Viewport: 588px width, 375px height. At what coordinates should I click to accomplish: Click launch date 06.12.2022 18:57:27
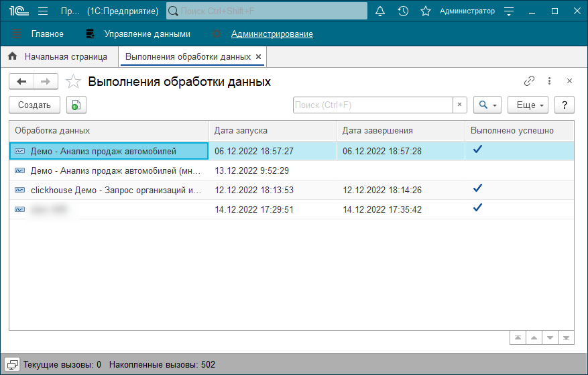(x=254, y=152)
